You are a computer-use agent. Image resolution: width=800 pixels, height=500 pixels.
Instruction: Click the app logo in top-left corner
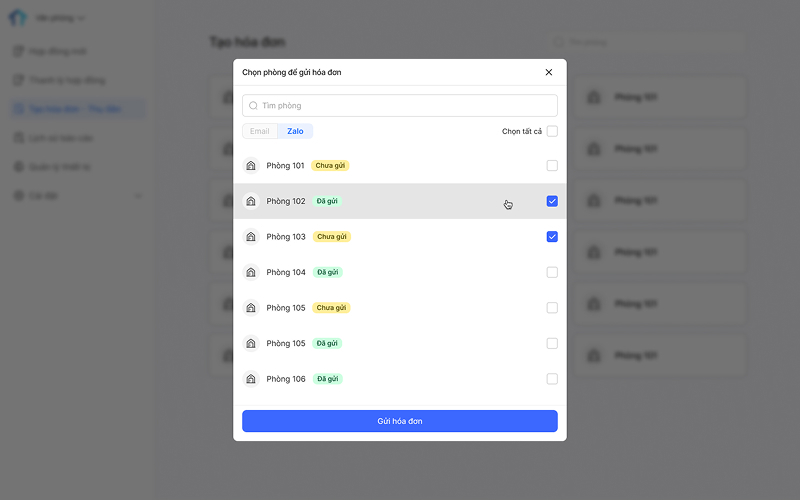pos(18,18)
